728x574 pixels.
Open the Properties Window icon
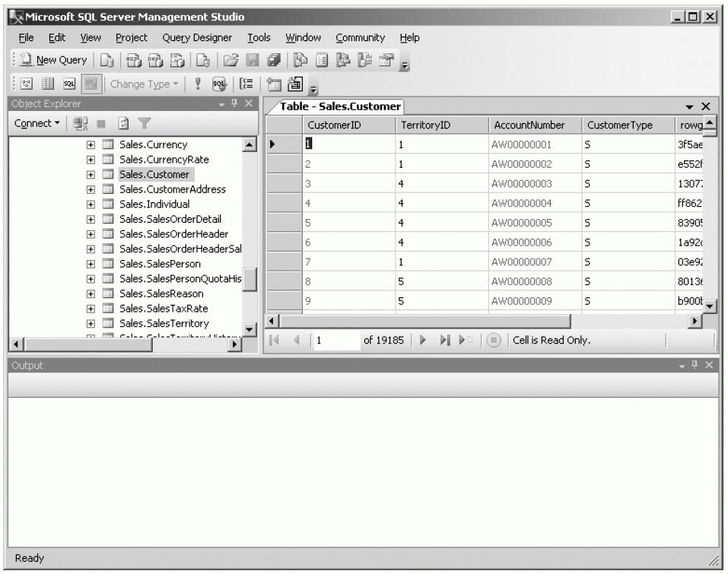tap(386, 60)
